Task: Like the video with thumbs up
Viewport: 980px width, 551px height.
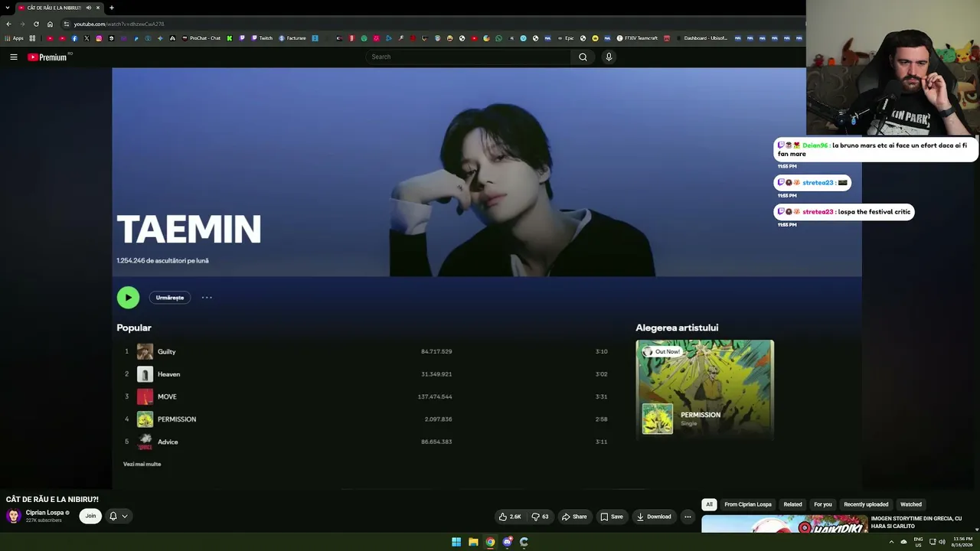Action: 510,517
